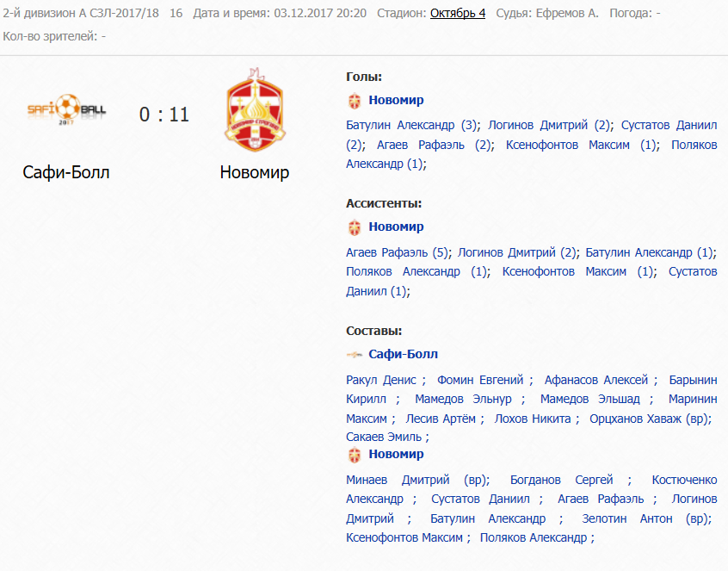728x571 pixels.
Task: Open the Сафи-Болл team link in Составы
Action: [x=403, y=354]
